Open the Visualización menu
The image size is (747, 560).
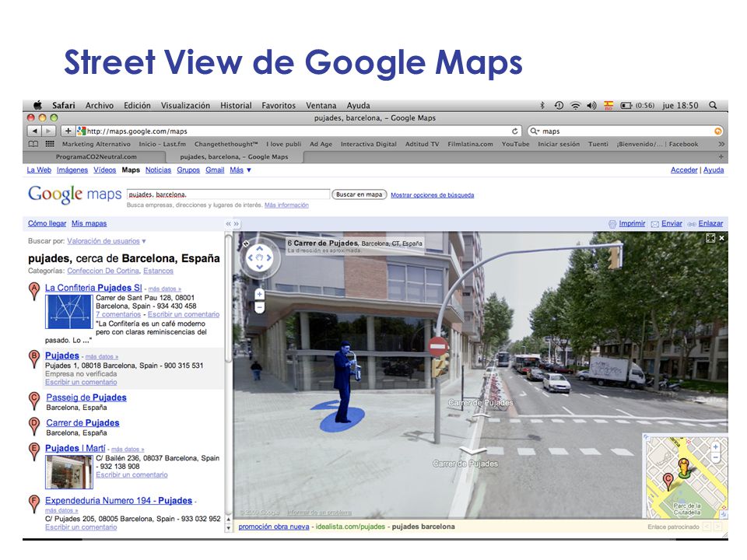[185, 105]
